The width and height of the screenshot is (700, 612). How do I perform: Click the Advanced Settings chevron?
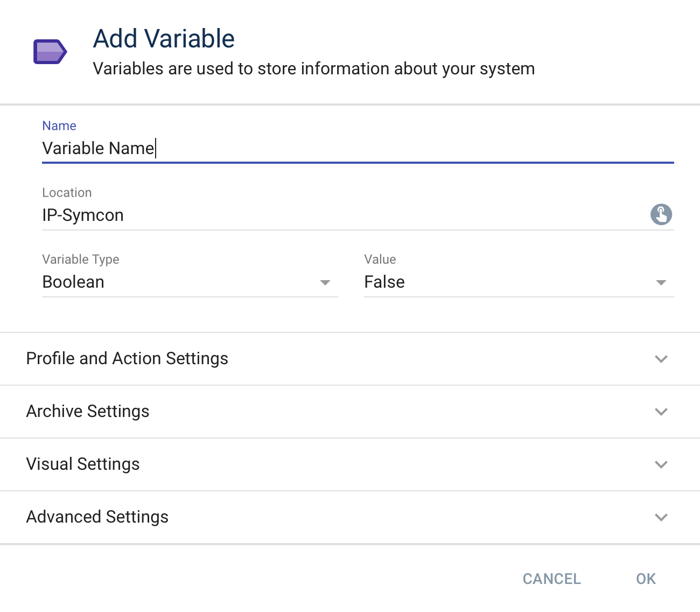[661, 517]
